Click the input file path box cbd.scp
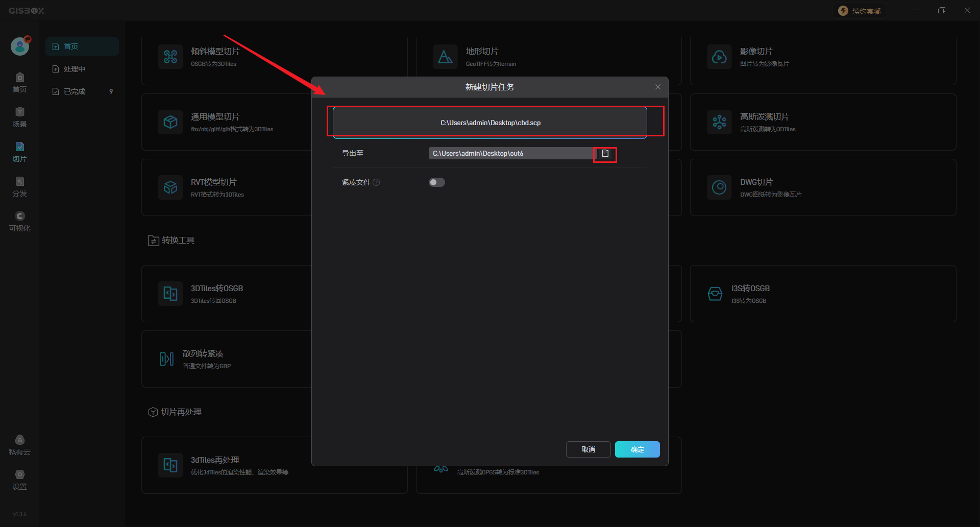This screenshot has height=527, width=980. [x=490, y=123]
